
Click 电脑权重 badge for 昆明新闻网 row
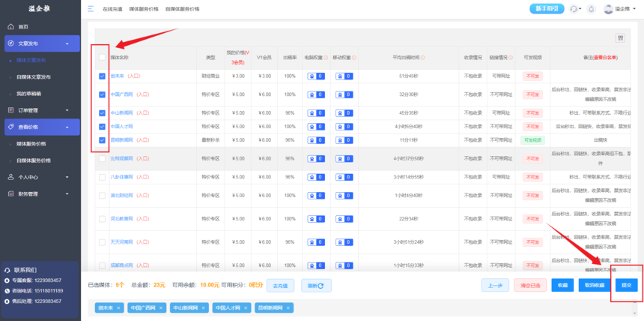pos(316,140)
